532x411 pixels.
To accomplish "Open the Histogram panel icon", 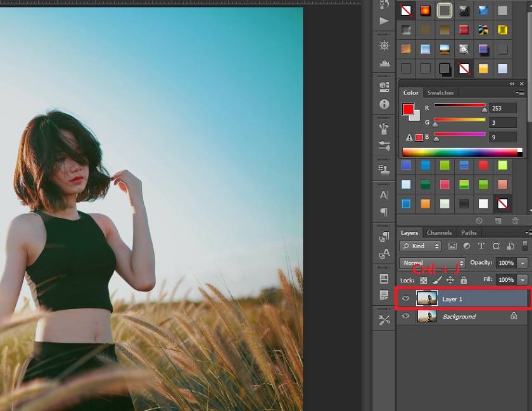I will tap(384, 63).
